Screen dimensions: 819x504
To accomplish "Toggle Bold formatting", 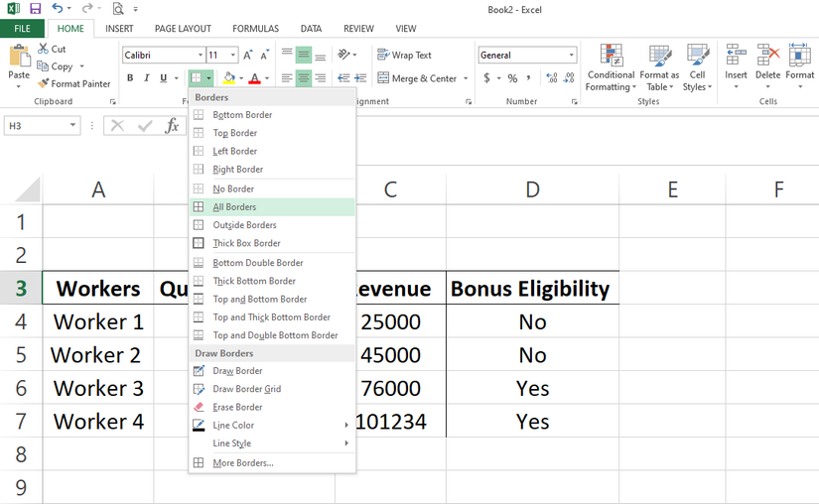I will click(130, 78).
